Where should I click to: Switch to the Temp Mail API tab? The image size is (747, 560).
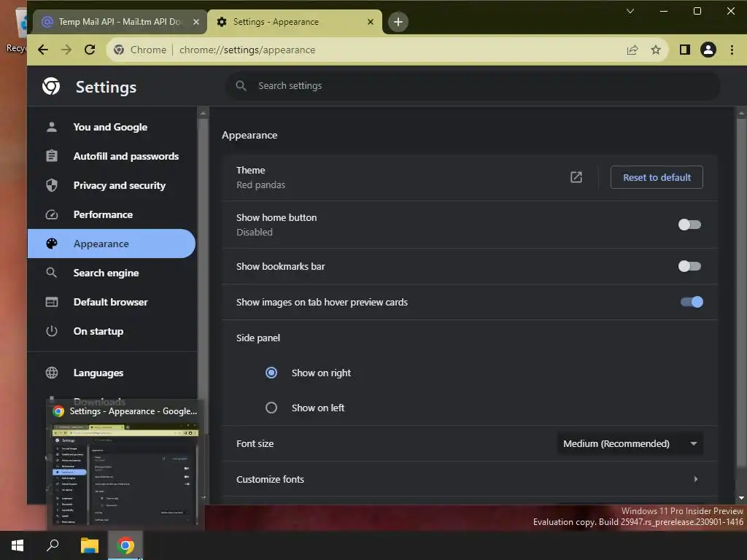click(119, 22)
